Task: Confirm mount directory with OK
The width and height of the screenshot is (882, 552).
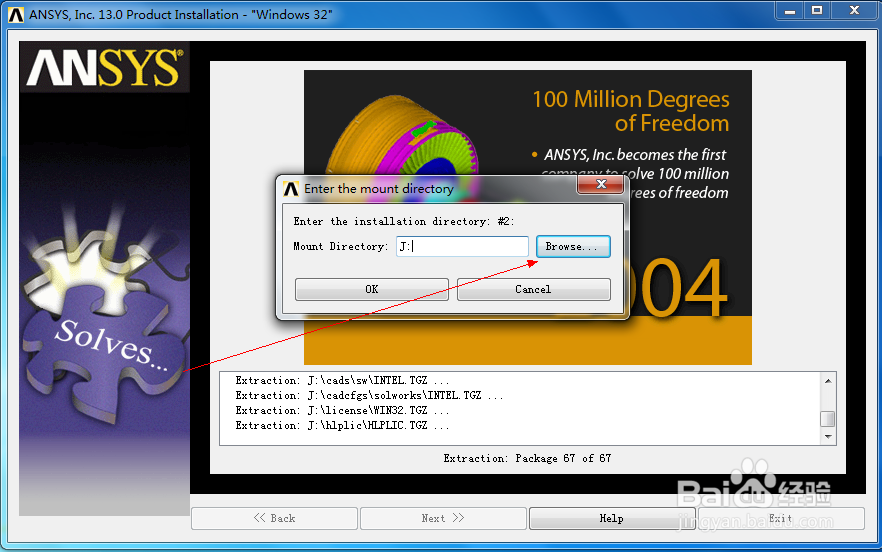Action: pos(372,289)
